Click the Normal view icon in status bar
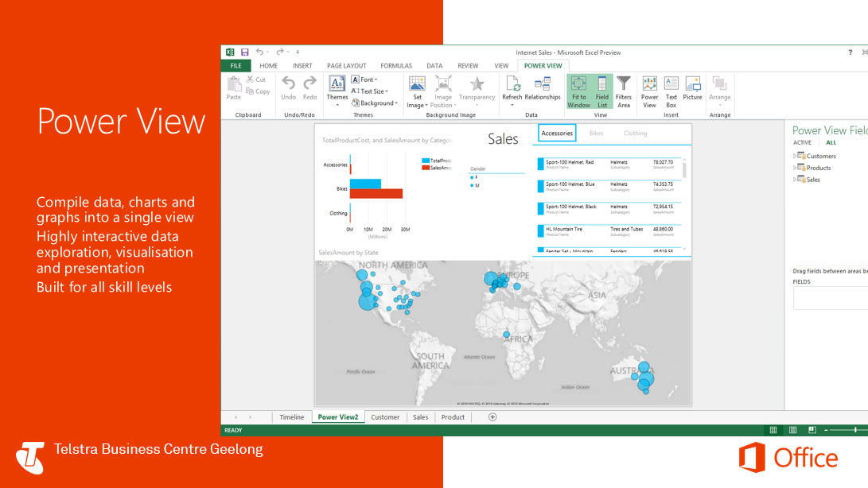This screenshot has height=488, width=868. point(773,430)
